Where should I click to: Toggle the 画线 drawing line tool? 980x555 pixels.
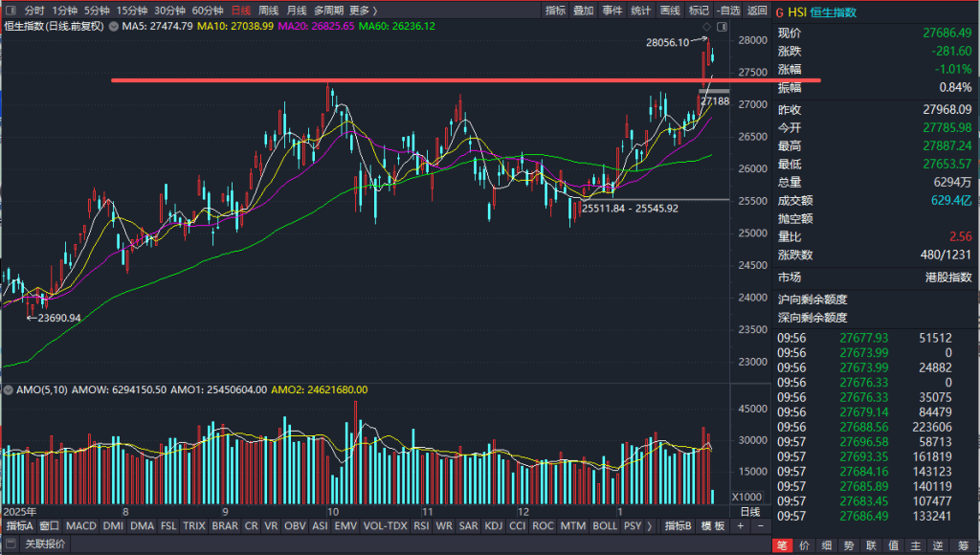click(x=670, y=11)
